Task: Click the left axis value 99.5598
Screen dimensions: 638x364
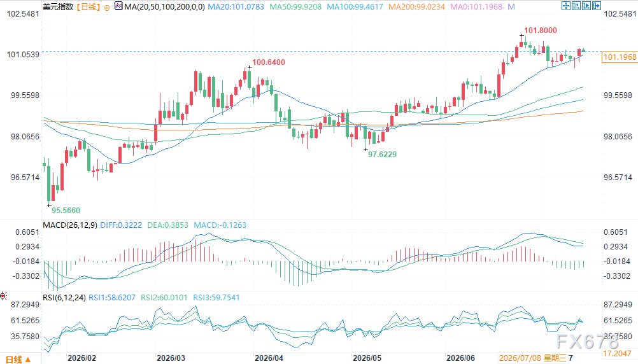Action: [x=25, y=95]
